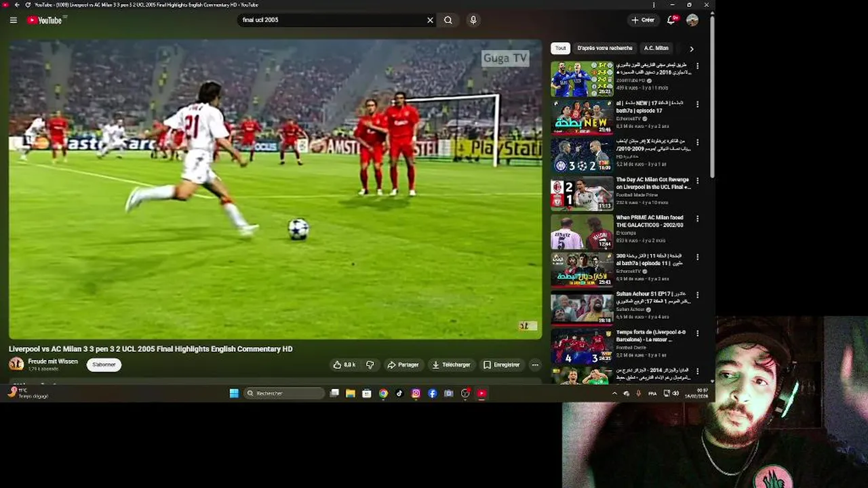This screenshot has width=868, height=488.
Task: Open Microsoft Store from the taskbar
Action: click(367, 393)
